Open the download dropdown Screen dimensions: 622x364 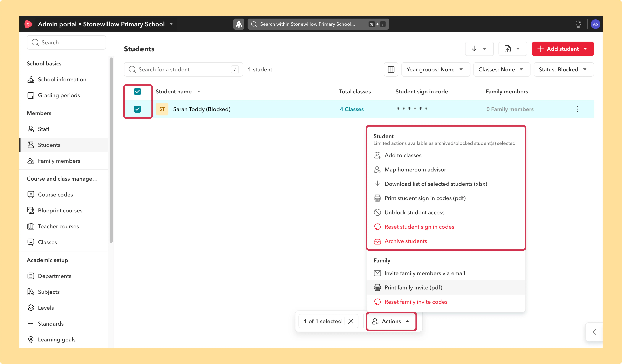point(479,49)
